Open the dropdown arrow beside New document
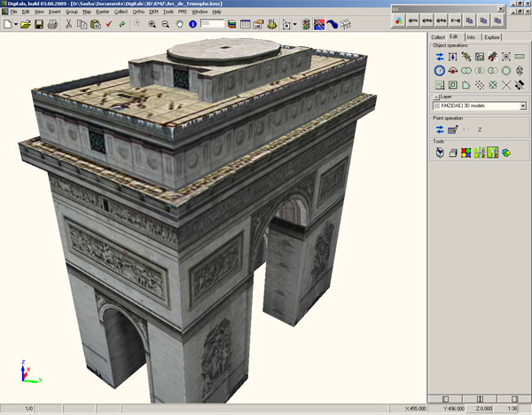Screen dimensions: 532x415 (x=16, y=25)
